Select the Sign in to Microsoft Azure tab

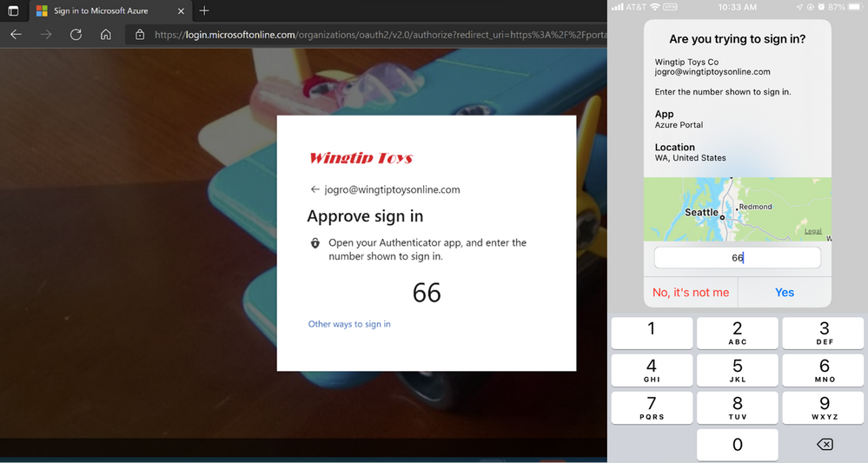point(110,10)
